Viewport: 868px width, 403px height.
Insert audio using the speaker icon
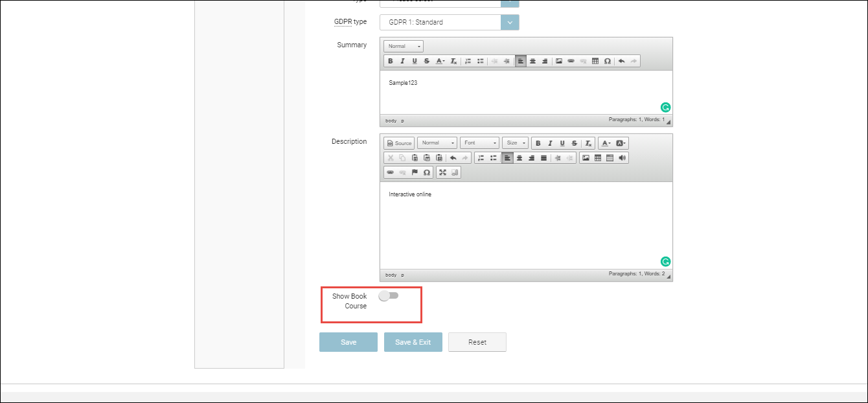click(622, 157)
